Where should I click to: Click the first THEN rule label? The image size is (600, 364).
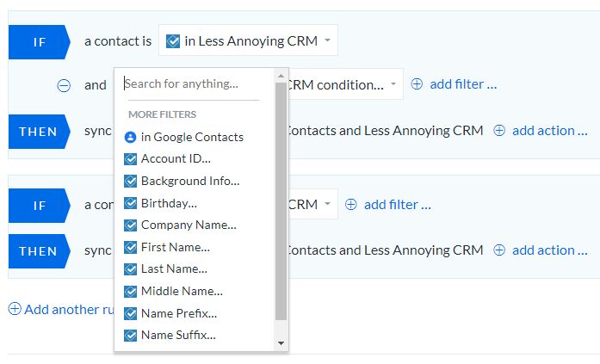40,132
